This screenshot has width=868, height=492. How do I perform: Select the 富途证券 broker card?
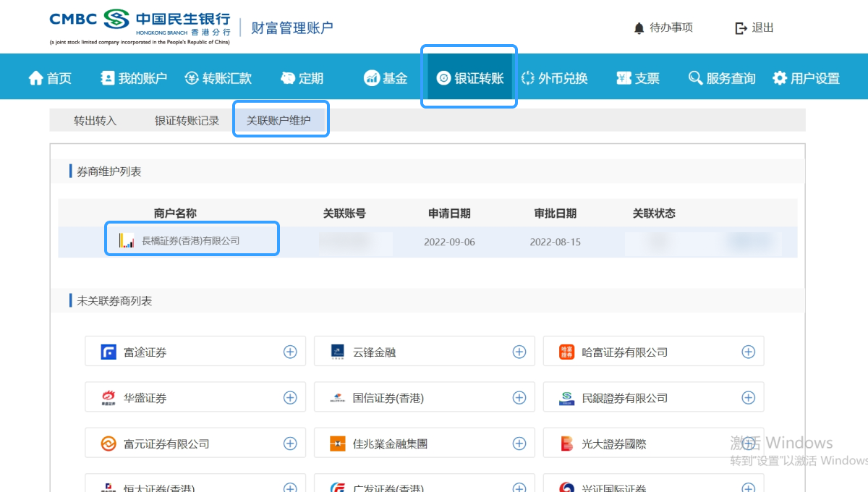coord(195,352)
